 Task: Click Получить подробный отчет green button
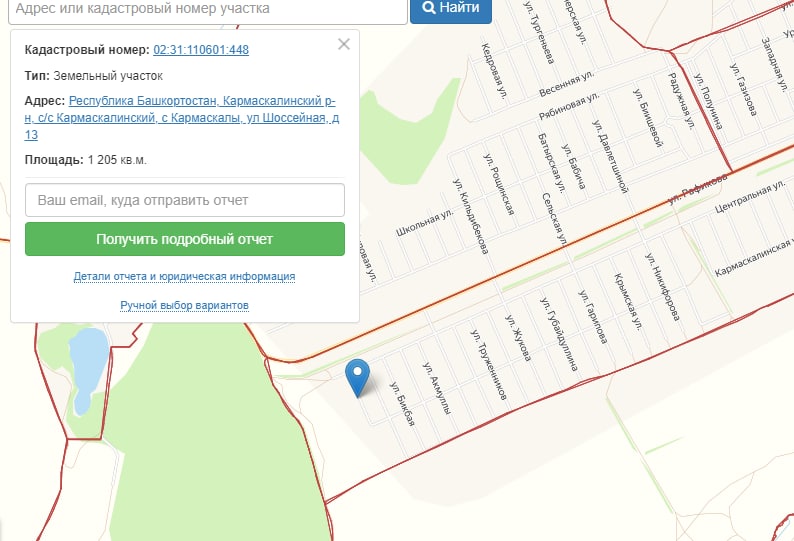[185, 239]
